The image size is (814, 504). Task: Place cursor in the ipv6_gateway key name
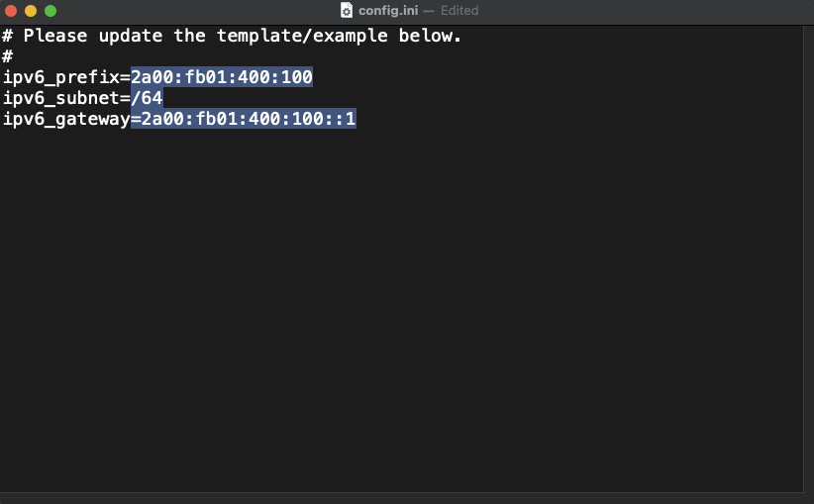(66, 119)
